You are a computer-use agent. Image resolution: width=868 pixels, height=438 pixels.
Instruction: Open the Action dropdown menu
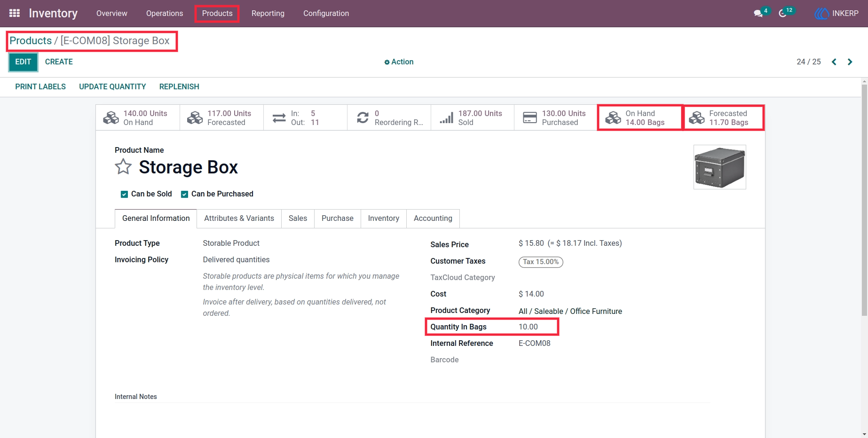[399, 62]
